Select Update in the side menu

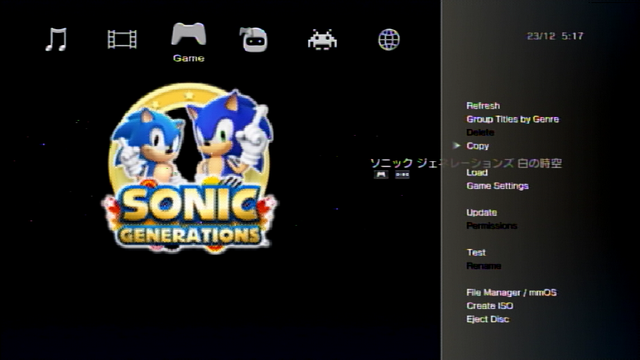[x=482, y=213]
